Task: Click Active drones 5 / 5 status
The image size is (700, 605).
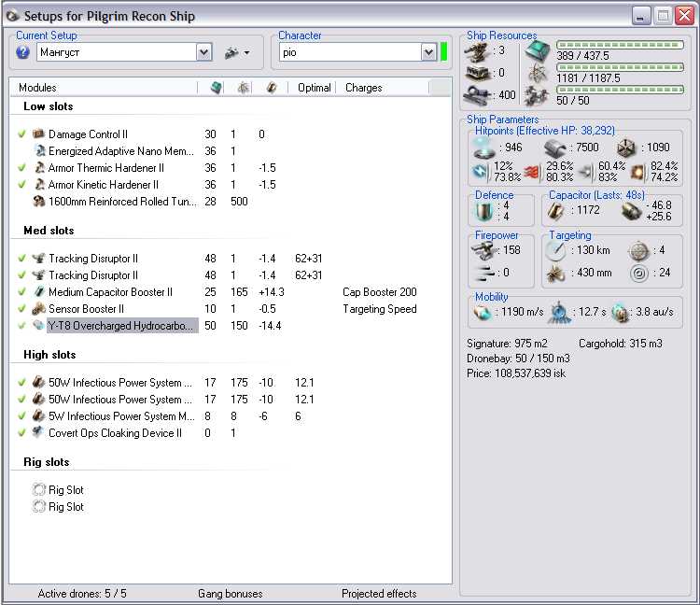Action: click(x=82, y=594)
